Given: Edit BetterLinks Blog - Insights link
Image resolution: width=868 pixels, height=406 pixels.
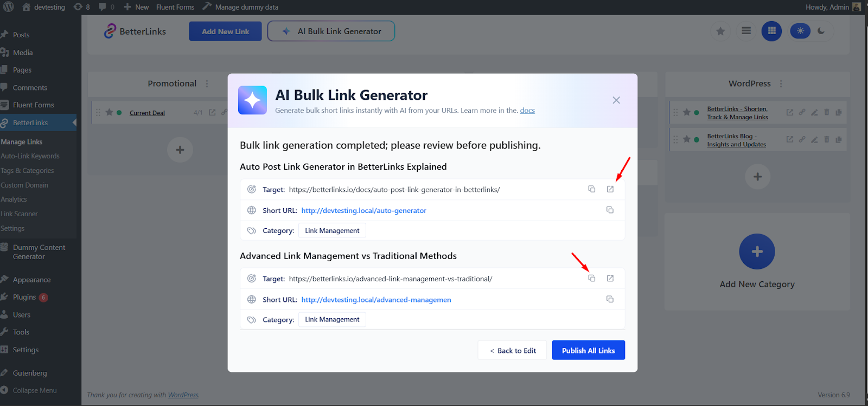Looking at the screenshot, I should (814, 139).
